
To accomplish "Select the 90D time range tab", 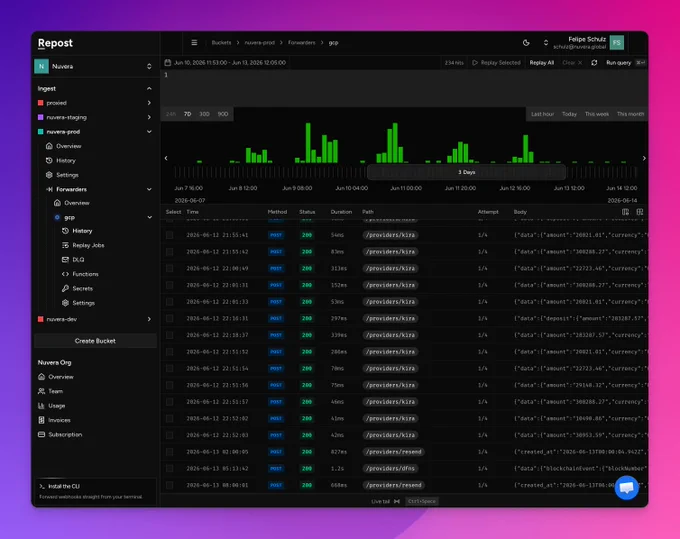I will click(223, 114).
